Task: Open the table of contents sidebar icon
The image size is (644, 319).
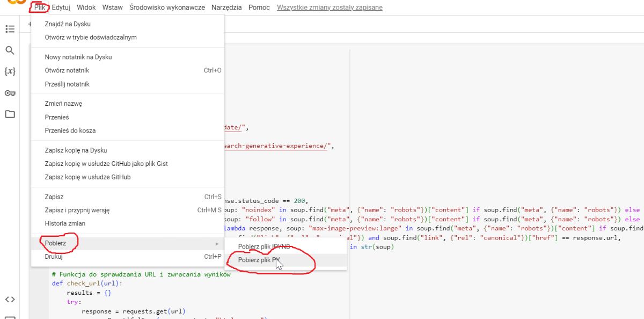Action: (10, 29)
